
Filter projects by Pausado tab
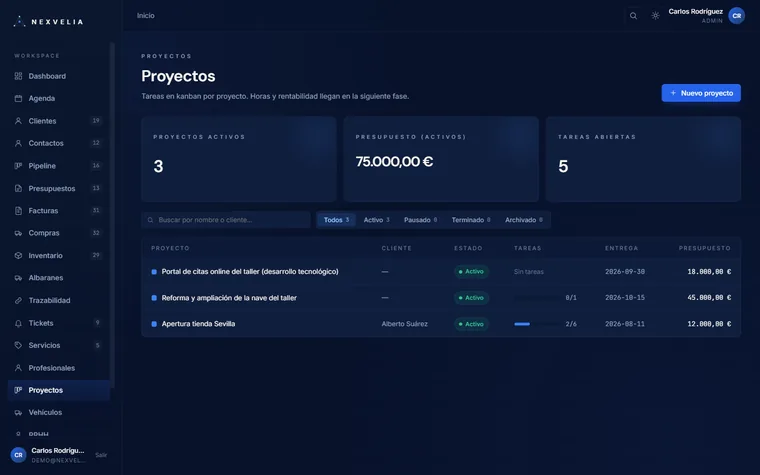pos(421,220)
